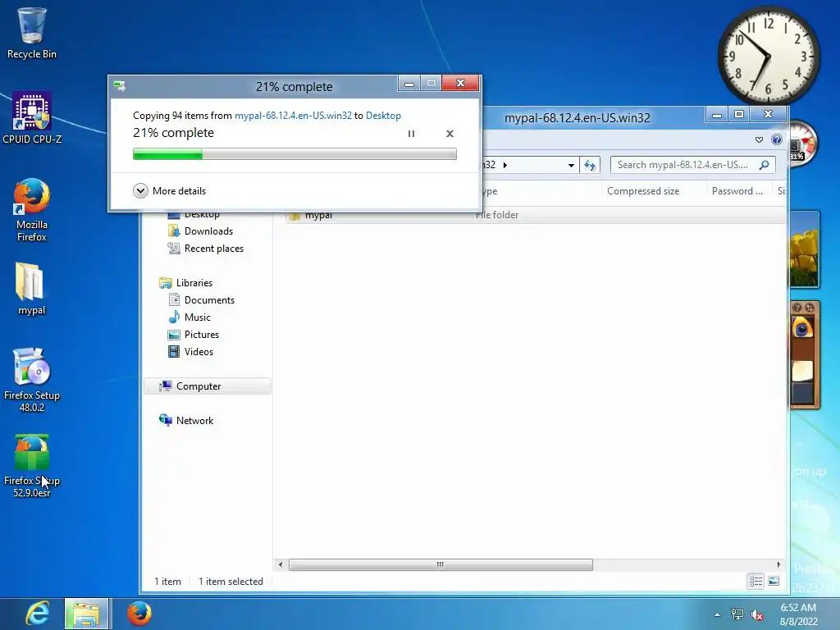
Task: Click mypal-68.12.4.en-US.win32 source link
Action: 293,115
